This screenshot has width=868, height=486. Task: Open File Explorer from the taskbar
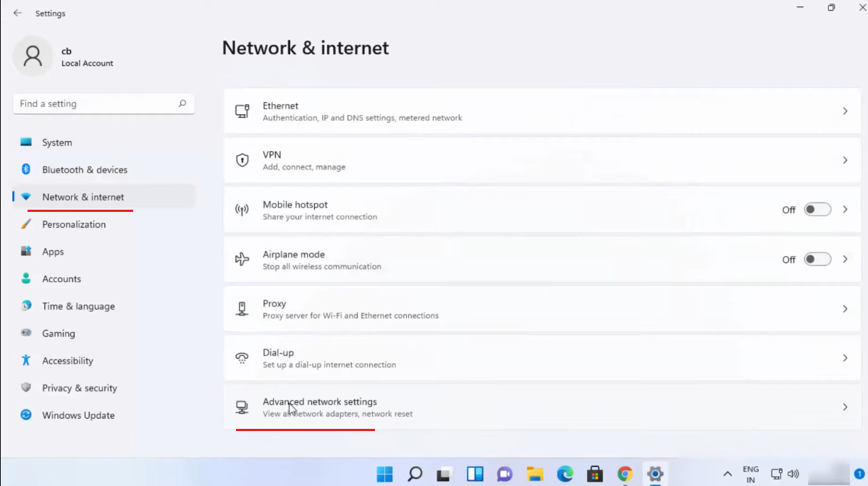coord(535,474)
